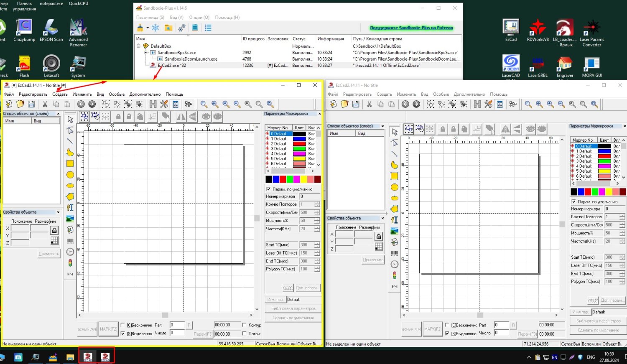
Task: Open dropdown arrow beside broom icon in Sandboxie
Action: (x=148, y=28)
